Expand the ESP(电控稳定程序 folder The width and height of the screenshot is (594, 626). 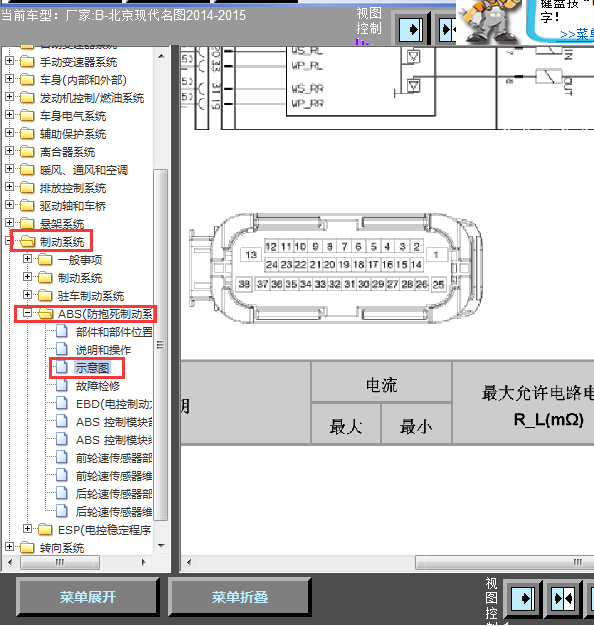pyautogui.click(x=27, y=529)
